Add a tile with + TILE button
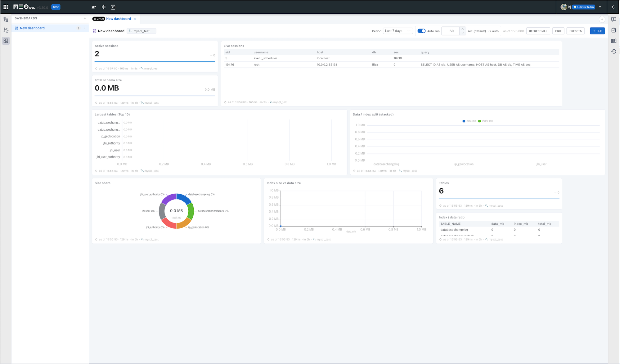Screen dimensions: 620x364 (x=597, y=31)
